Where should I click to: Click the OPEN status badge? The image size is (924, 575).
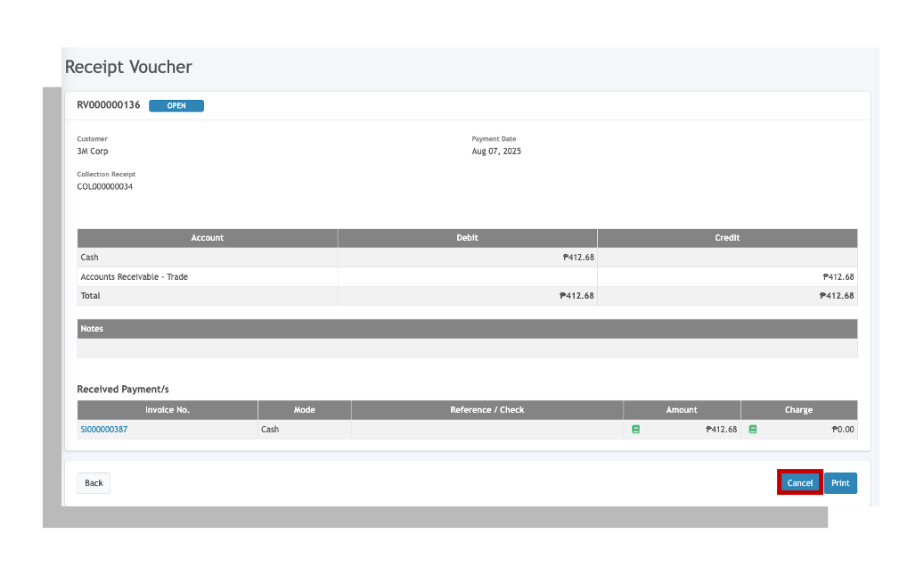coord(176,105)
